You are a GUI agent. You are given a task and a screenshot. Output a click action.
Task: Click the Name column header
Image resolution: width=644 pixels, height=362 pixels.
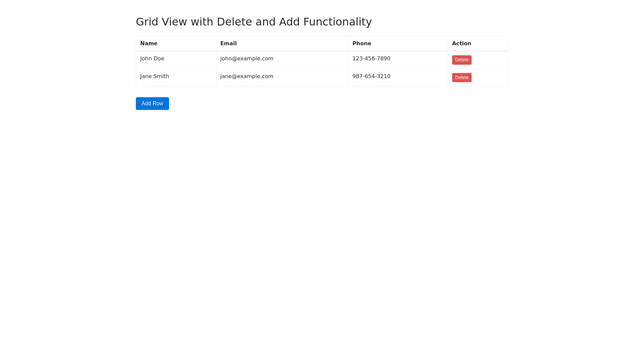point(149,44)
